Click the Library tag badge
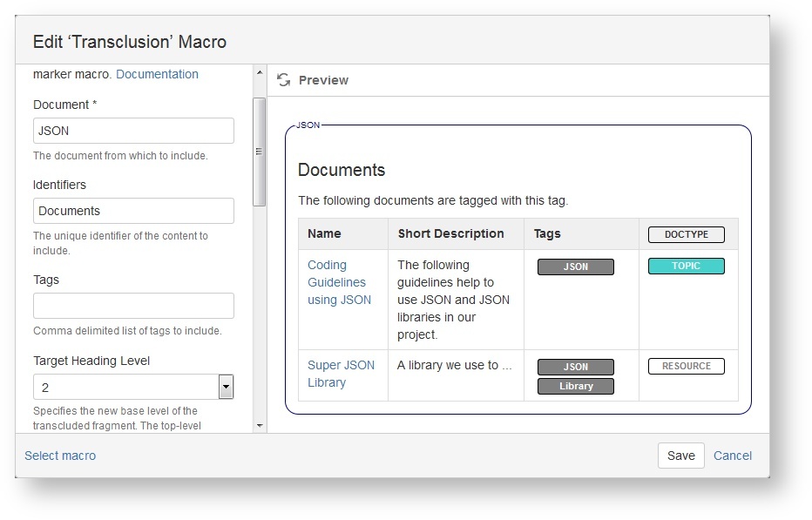 [x=575, y=386]
